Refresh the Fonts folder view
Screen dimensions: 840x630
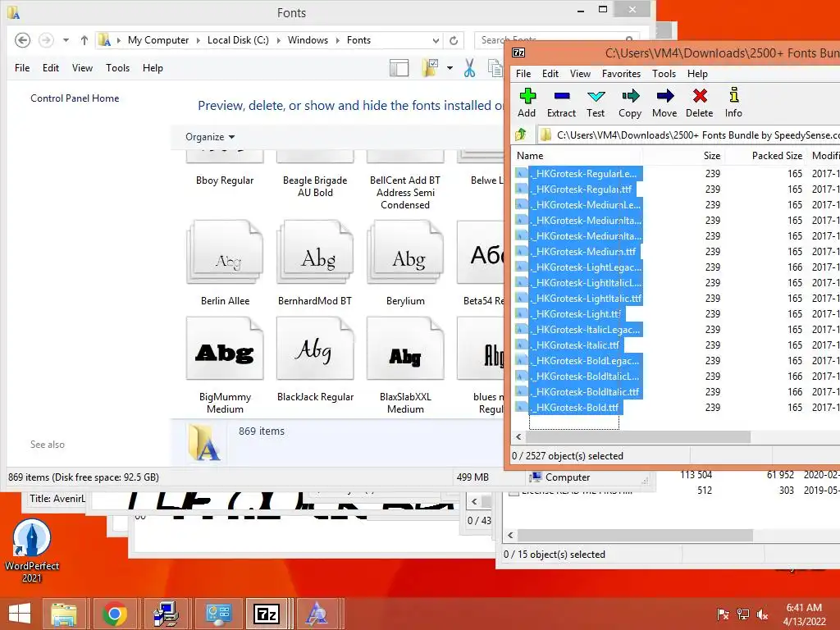[454, 40]
